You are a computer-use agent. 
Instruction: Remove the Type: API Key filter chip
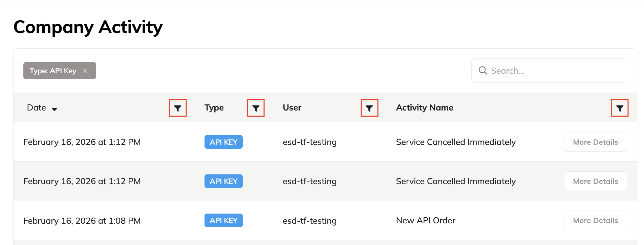coord(85,71)
